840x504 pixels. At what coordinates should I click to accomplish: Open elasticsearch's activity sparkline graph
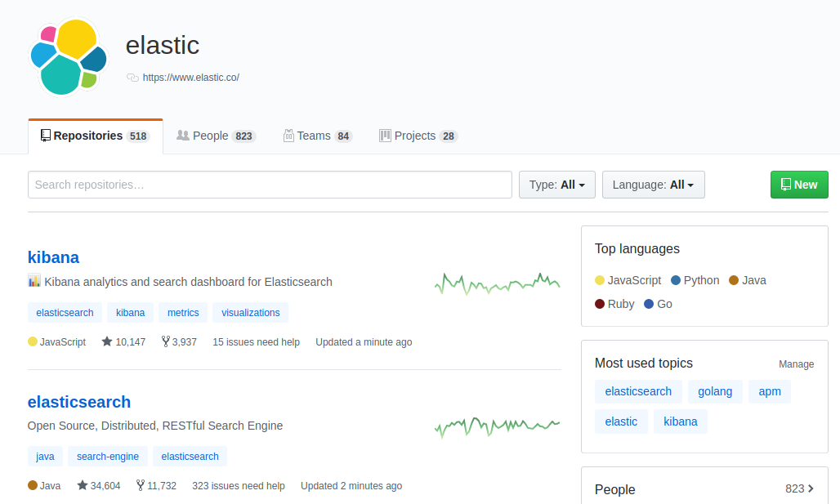pyautogui.click(x=497, y=427)
